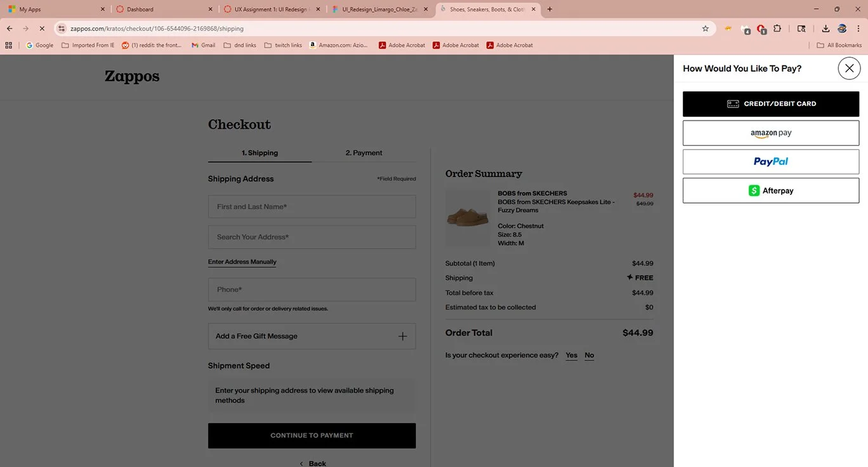Image resolution: width=868 pixels, height=467 pixels.
Task: Open the Apps grid in bookmarks bar
Action: pyautogui.click(x=9, y=45)
